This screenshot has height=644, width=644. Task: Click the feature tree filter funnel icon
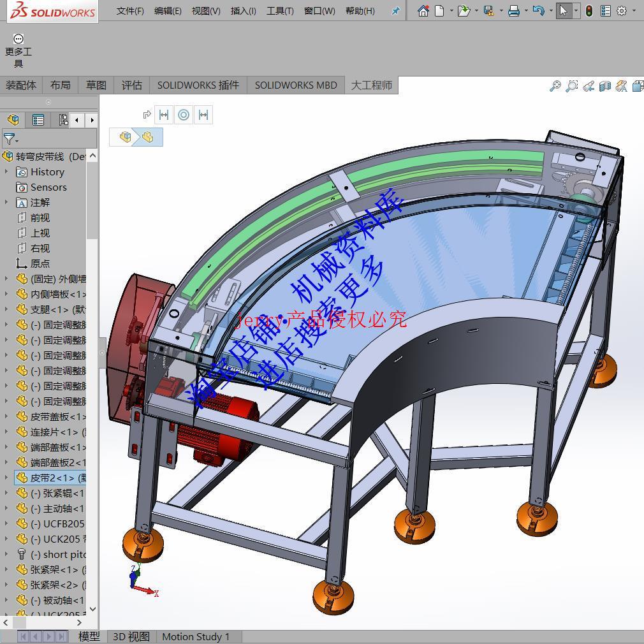click(9, 138)
